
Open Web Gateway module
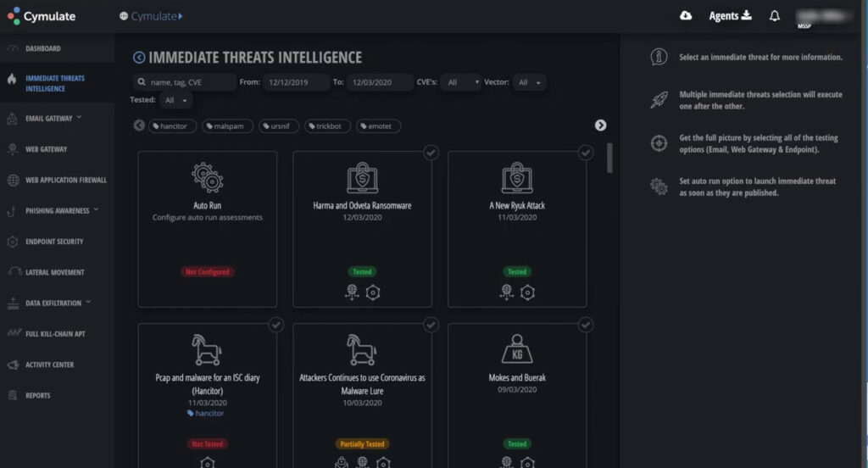[46, 149]
